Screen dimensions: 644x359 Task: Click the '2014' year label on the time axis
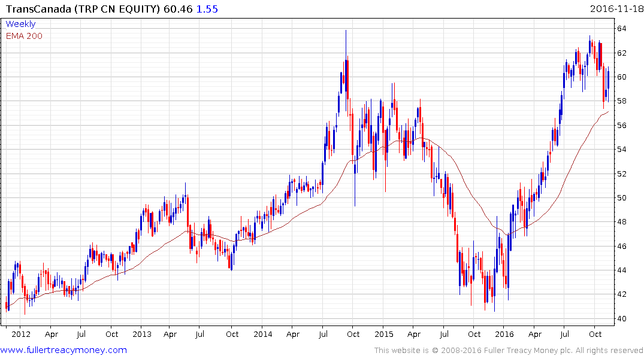[263, 334]
